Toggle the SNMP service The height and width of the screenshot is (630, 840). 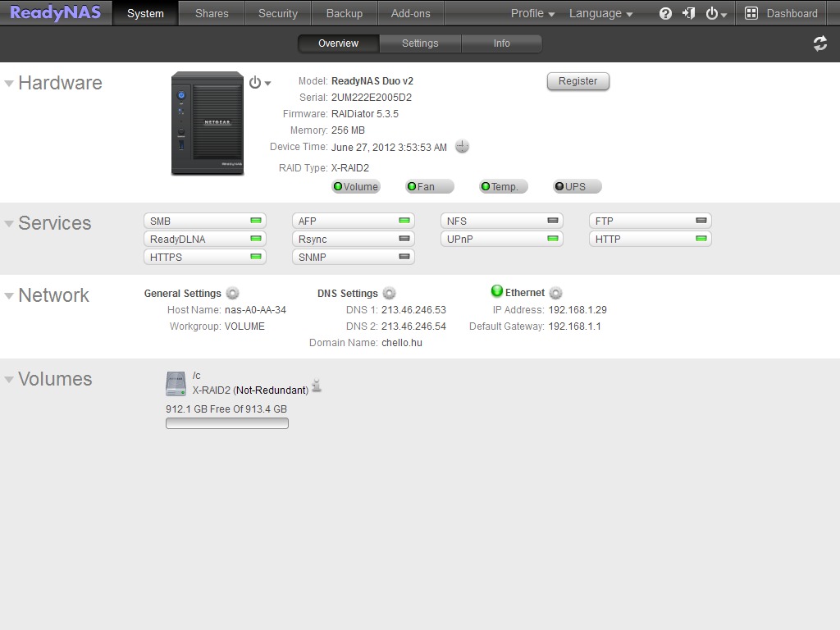[354, 257]
